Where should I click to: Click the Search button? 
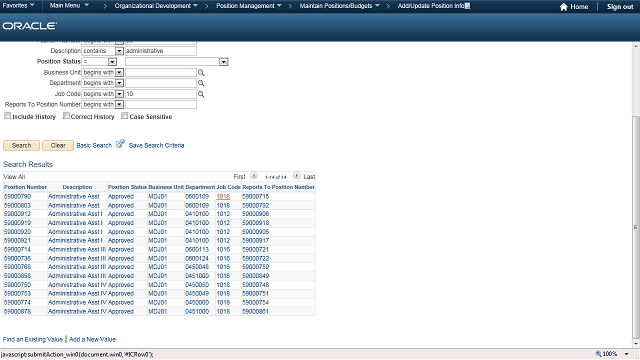click(x=21, y=145)
